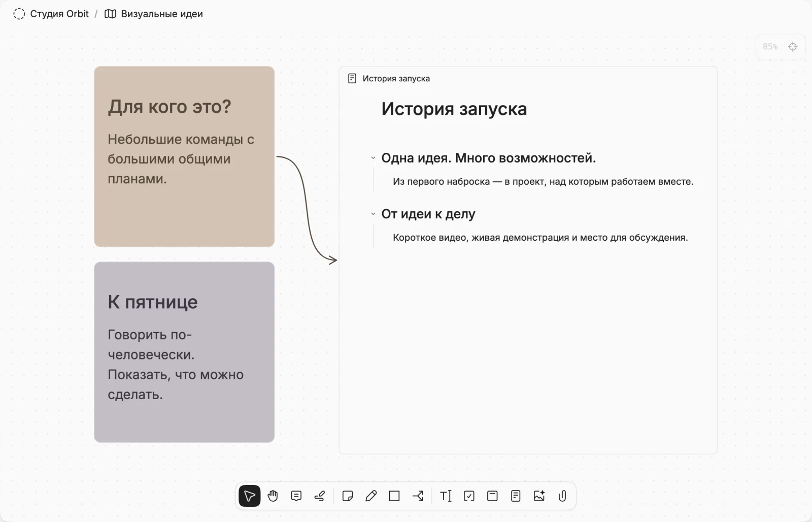Select the text tool
Image resolution: width=812 pixels, height=522 pixels.
(446, 496)
